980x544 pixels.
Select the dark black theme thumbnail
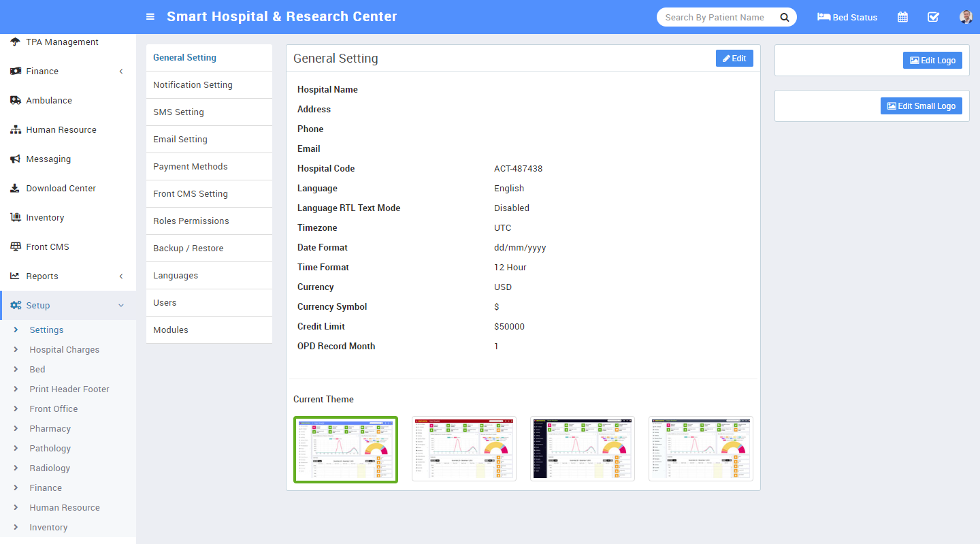point(583,449)
